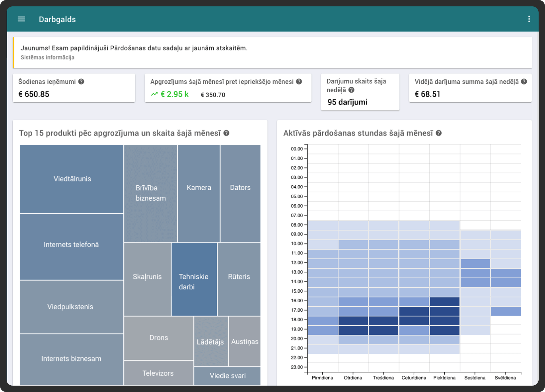Viewport: 545px width, 392px height.
Task: Click the 23.00 hour axis label
Action: pyautogui.click(x=297, y=367)
